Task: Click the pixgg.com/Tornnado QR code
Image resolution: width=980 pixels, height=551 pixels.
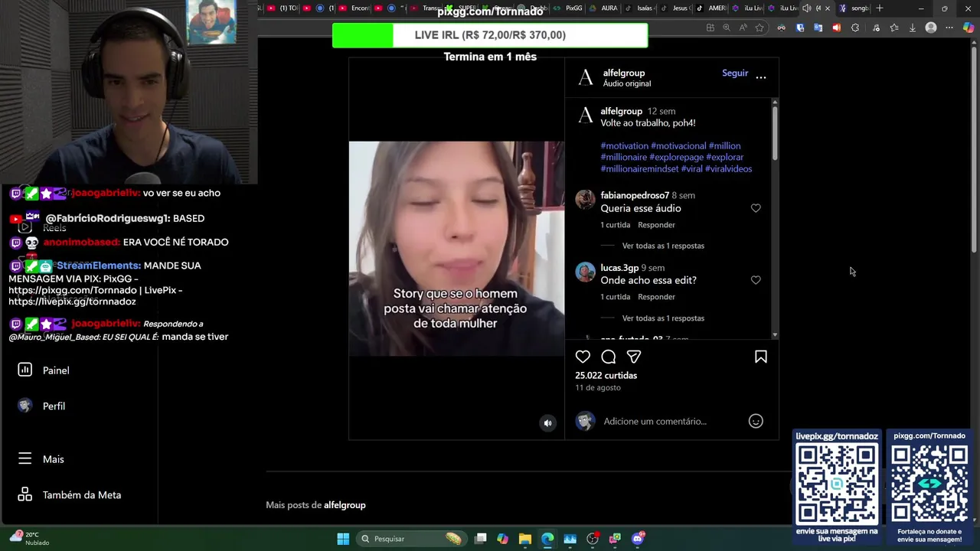Action: (x=929, y=484)
